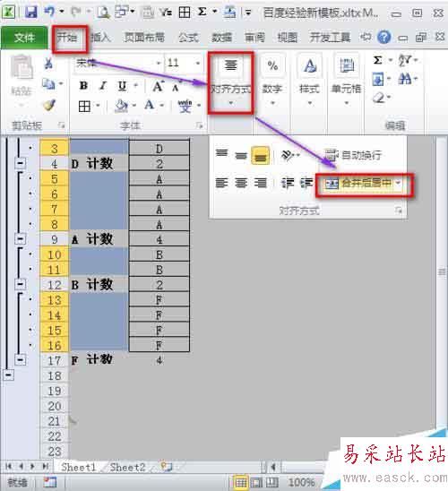Toggle bold formatting
448x491 pixels.
click(83, 85)
